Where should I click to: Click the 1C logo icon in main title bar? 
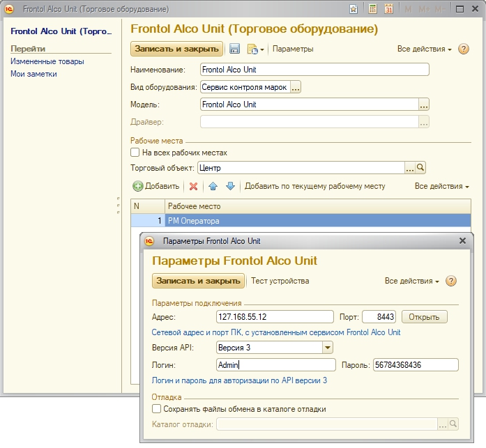[9, 9]
